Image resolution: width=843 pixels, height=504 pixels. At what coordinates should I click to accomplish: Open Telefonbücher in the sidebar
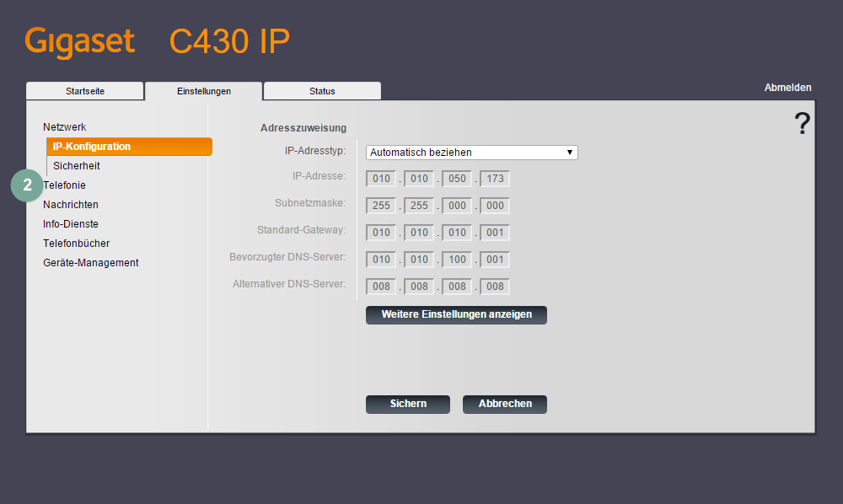(x=77, y=244)
